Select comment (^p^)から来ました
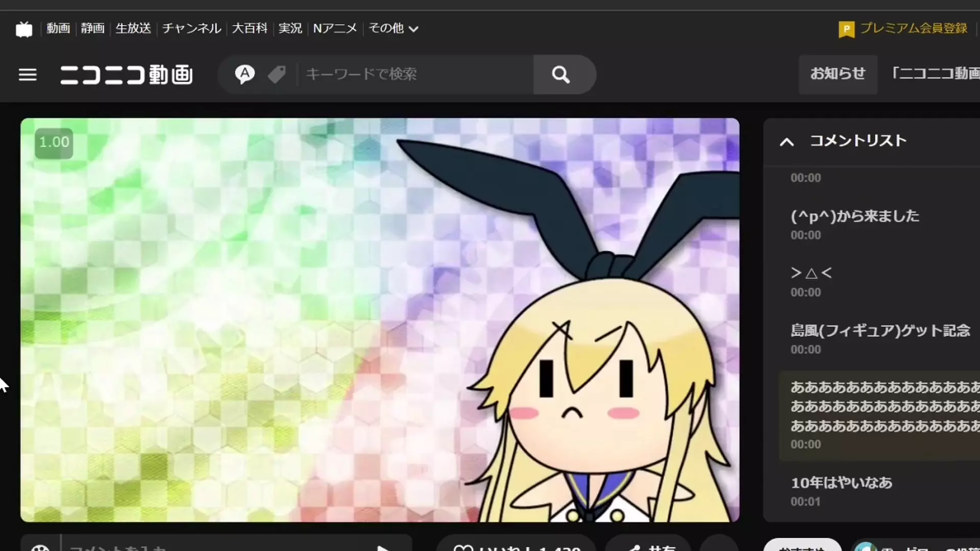This screenshot has width=980, height=551. 855,216
